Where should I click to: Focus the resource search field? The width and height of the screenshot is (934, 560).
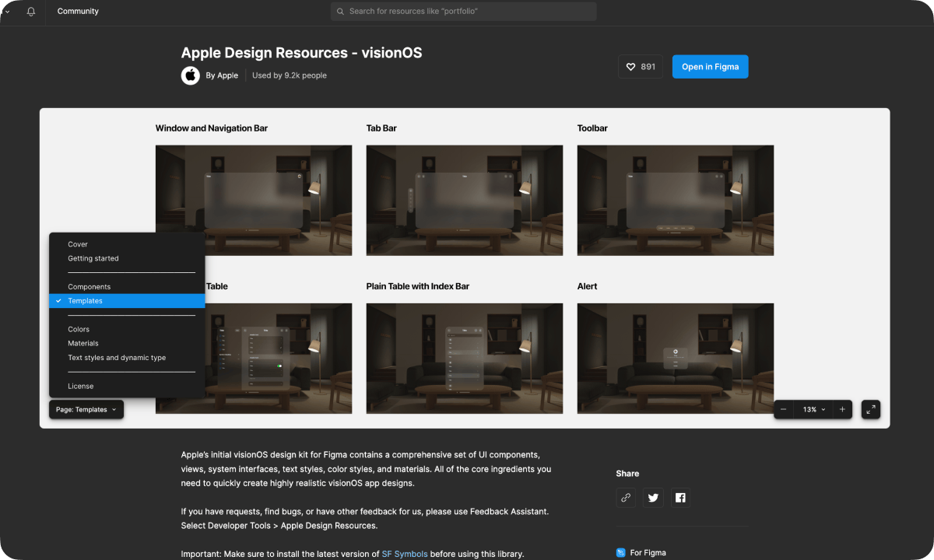point(464,12)
